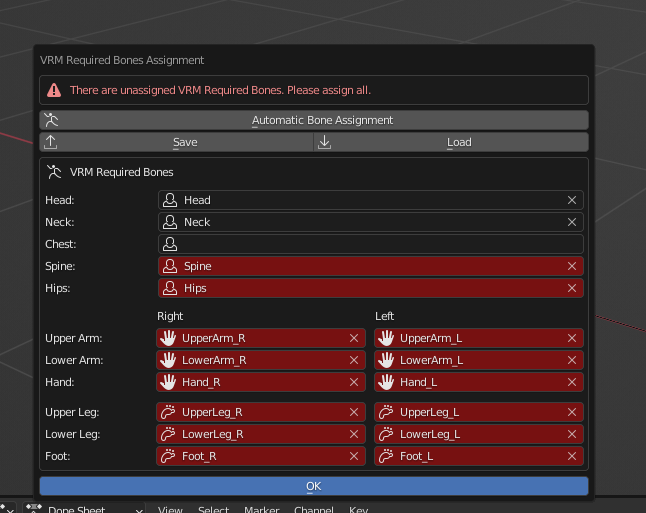
Task: Clear the LowerLeg_R assignment
Action: (354, 434)
